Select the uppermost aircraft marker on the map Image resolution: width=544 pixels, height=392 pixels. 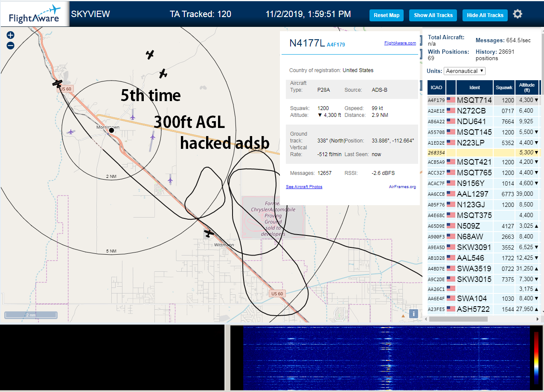click(150, 54)
